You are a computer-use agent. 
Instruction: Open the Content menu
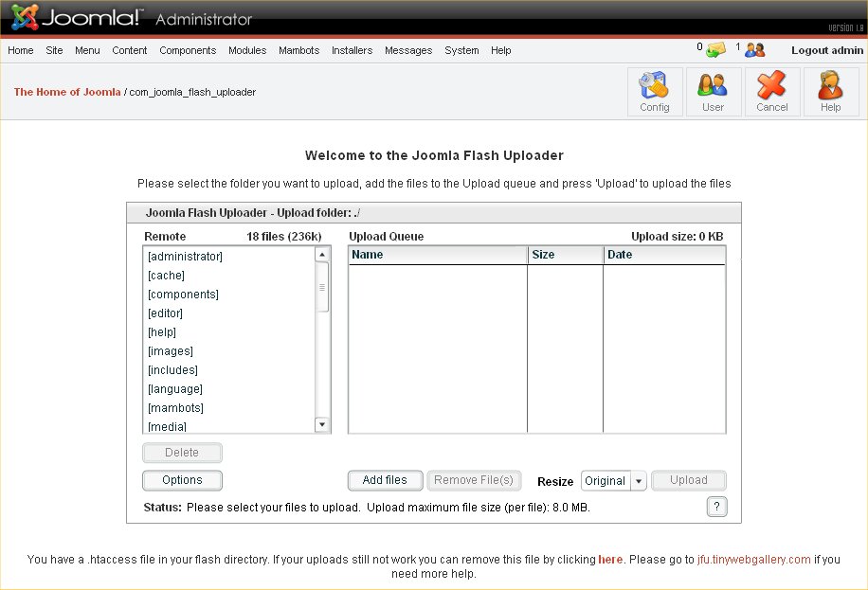[x=130, y=50]
